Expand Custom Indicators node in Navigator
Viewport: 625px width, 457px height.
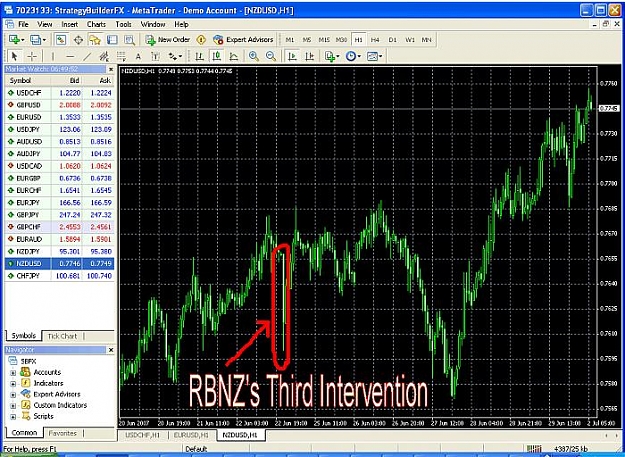(x=13, y=406)
